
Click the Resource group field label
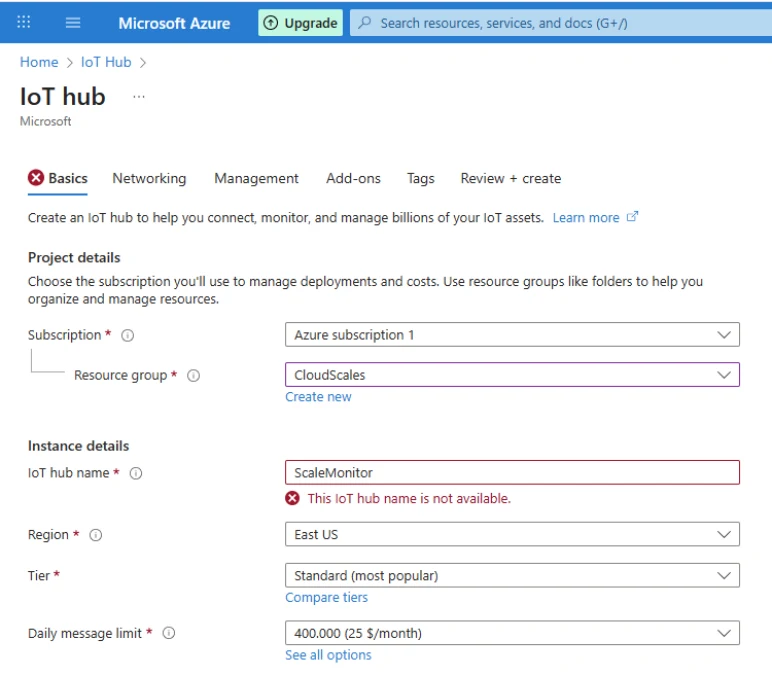click(121, 375)
